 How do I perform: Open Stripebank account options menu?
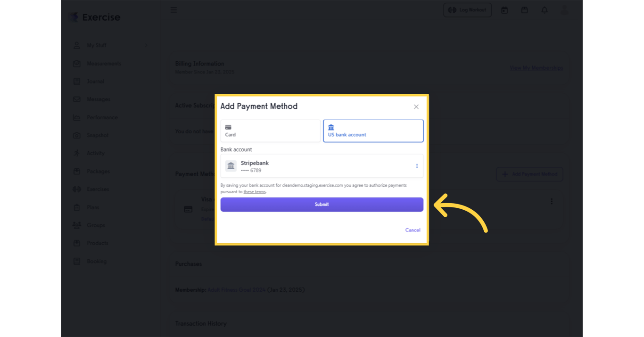pyautogui.click(x=417, y=166)
